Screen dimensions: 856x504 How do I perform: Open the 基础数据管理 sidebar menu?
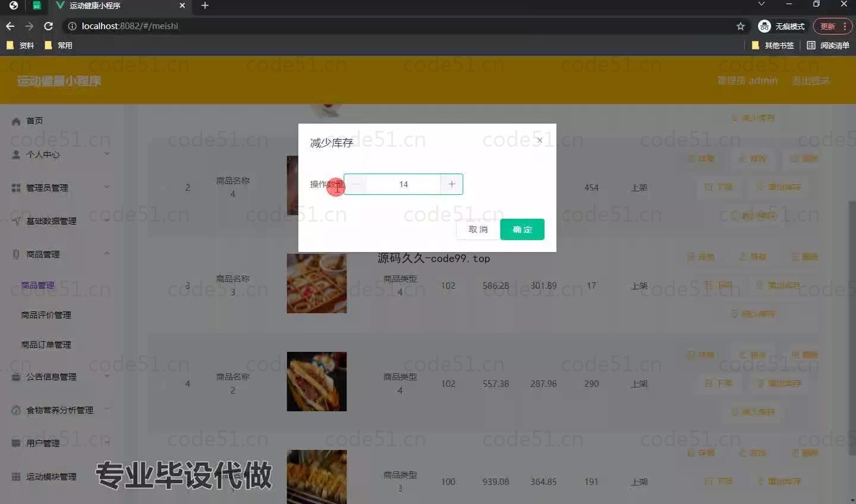[51, 221]
